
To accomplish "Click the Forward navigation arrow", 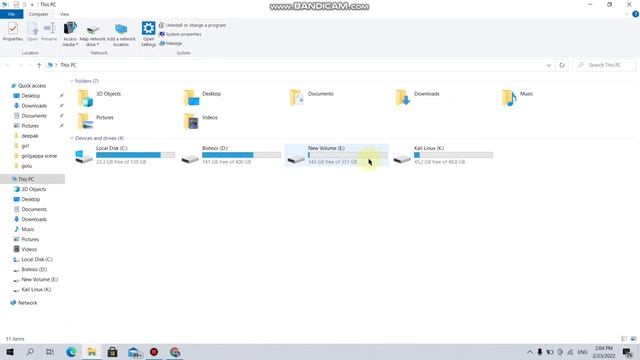I will click(x=20, y=65).
